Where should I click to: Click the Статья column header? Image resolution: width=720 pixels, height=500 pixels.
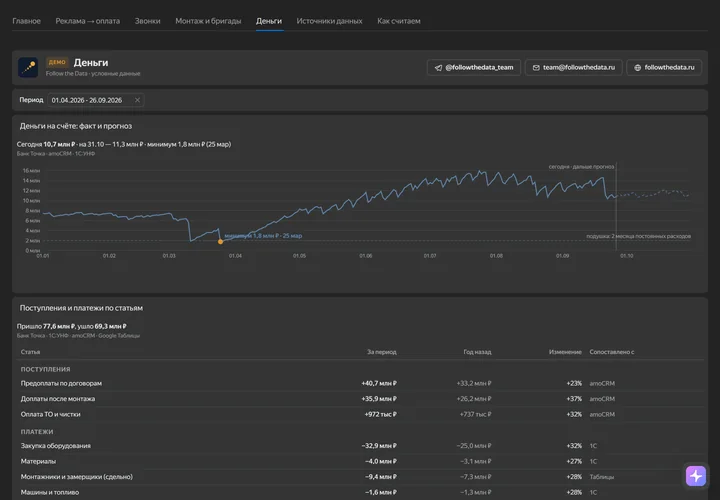point(30,352)
